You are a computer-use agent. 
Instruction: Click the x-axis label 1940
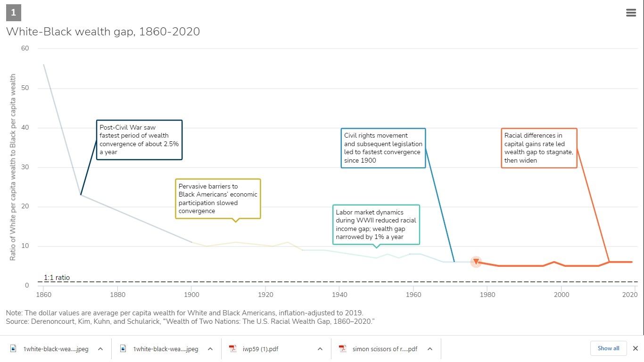[x=339, y=295]
